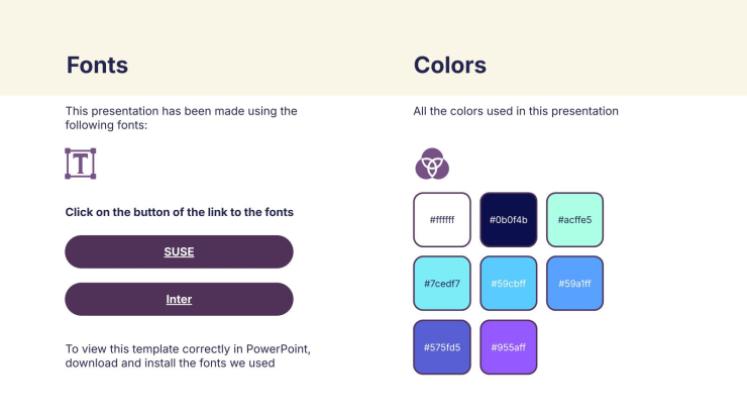Choose the sky blue #59cbff swatch
The width and height of the screenshot is (747, 420).
[x=508, y=283]
